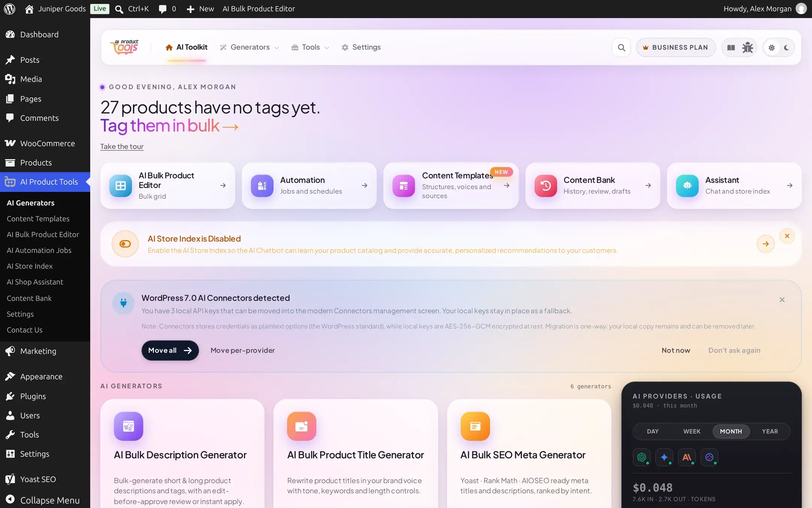Click Don't ask again
This screenshot has height=508, width=812.
734,350
